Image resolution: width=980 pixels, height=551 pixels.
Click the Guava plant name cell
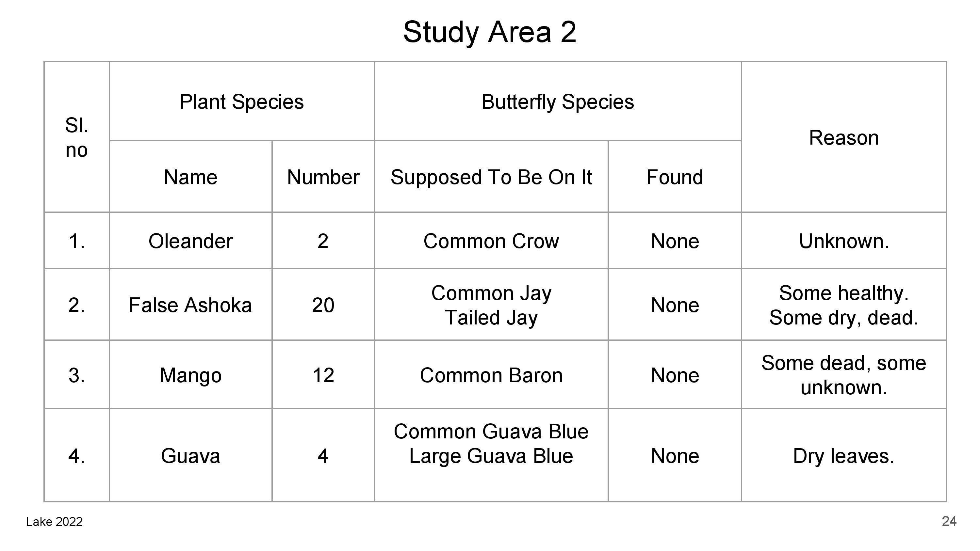(x=190, y=456)
